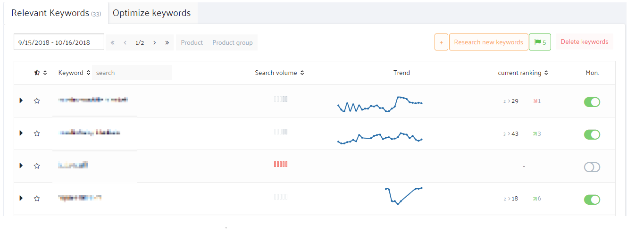Click the orange plus add-keyword button
The image size is (644, 242).
coord(441,42)
